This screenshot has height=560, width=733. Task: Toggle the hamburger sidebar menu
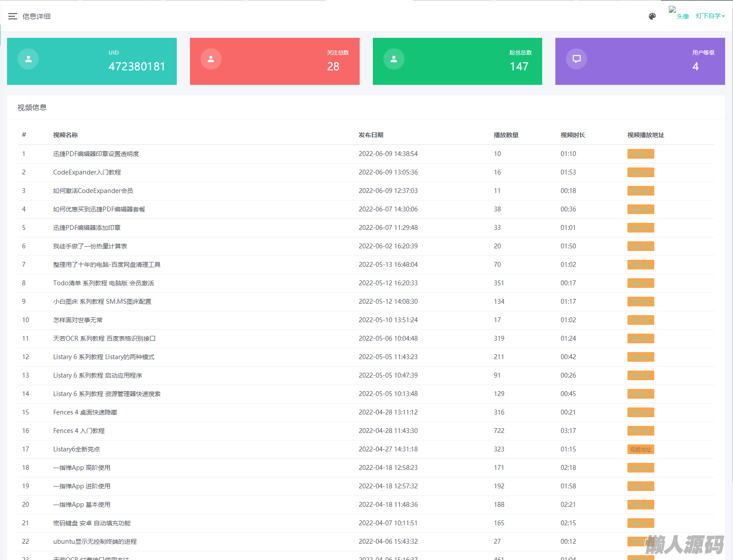13,16
